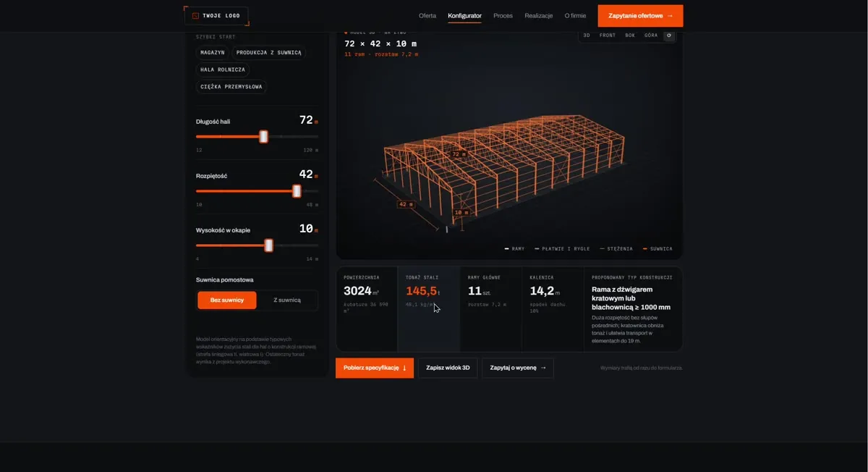Show the Góra top view

pyautogui.click(x=651, y=35)
